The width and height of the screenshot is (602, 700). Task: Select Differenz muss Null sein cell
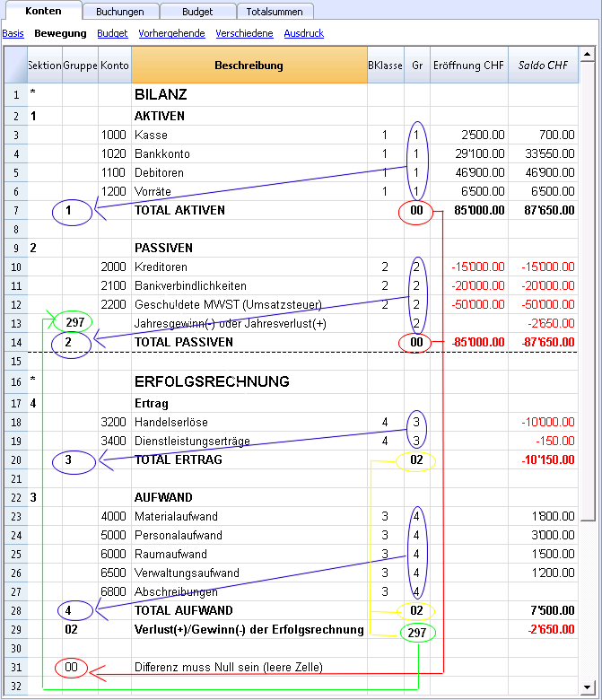[249, 667]
